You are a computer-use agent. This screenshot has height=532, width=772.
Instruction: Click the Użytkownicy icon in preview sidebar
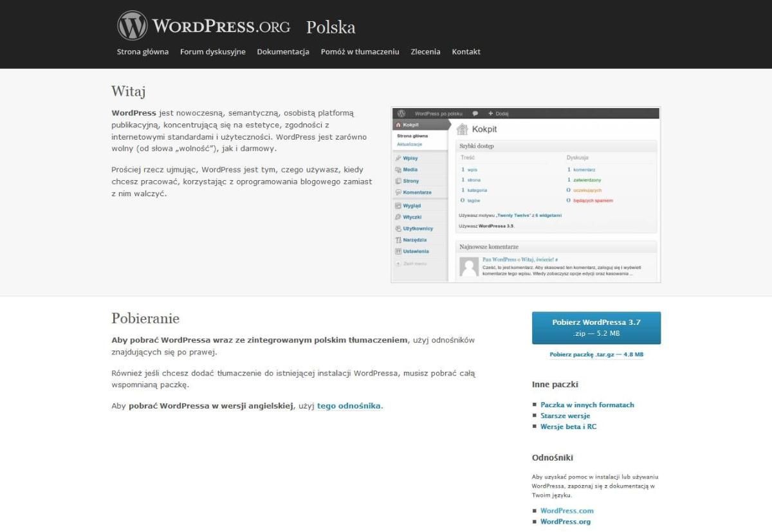(398, 228)
